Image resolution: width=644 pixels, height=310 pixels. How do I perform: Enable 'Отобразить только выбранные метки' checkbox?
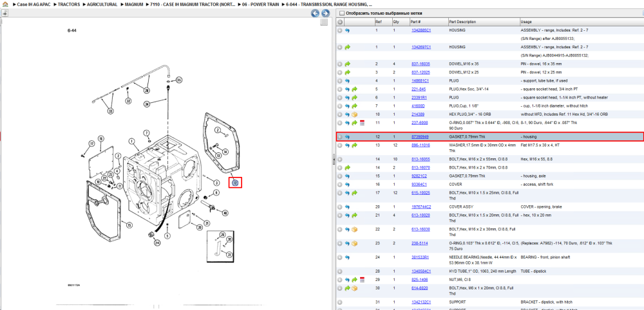pos(341,13)
